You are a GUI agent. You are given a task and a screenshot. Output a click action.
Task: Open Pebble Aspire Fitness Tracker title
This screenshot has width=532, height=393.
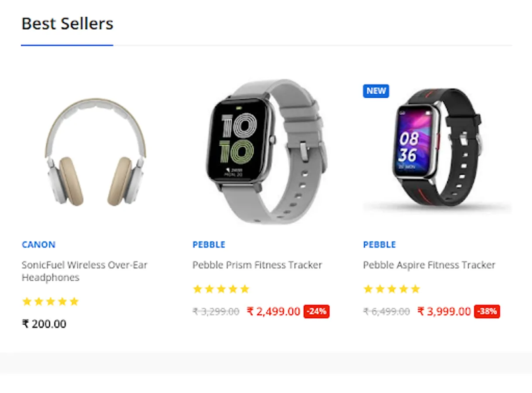click(x=429, y=265)
